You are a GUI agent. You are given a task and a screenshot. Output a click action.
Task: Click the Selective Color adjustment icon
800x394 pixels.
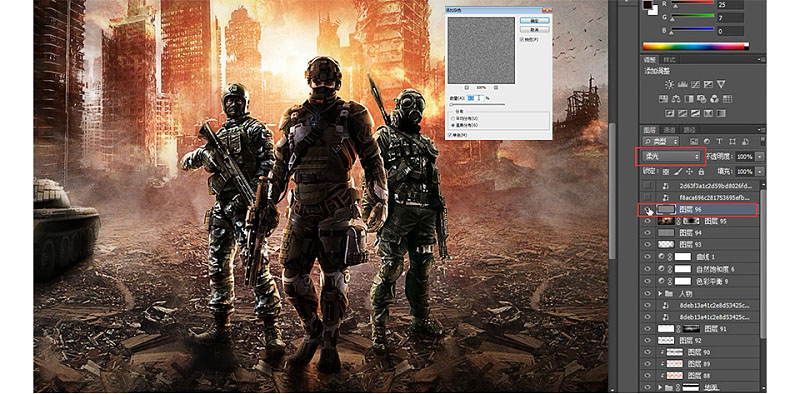point(708,113)
